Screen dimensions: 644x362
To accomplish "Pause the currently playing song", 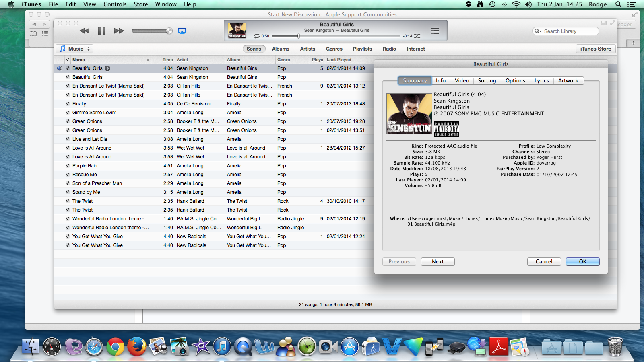I will 102,31.
